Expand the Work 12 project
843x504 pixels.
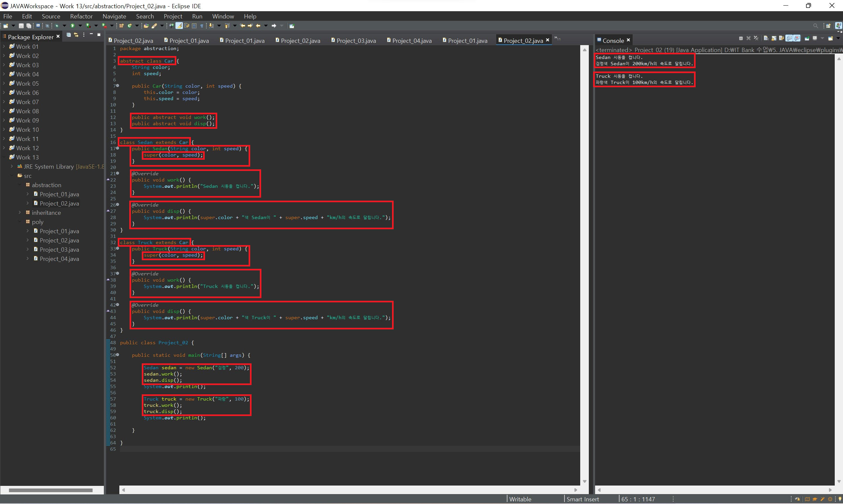coord(4,148)
